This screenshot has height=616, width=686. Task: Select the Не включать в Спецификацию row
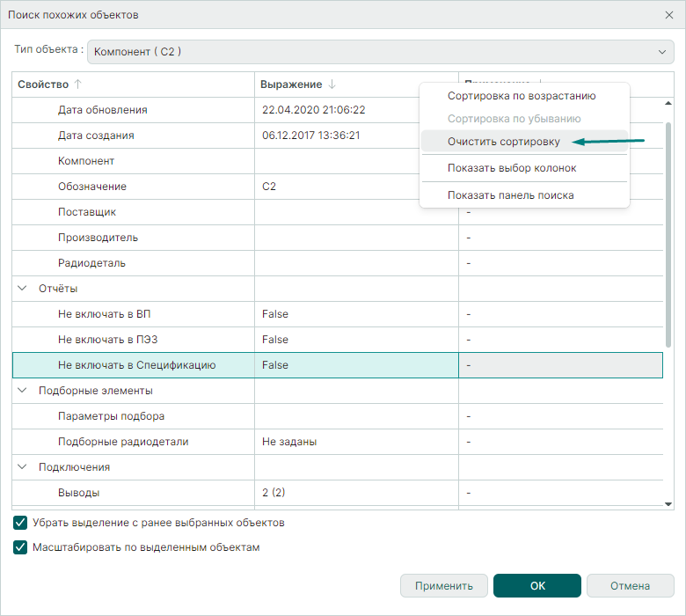pyautogui.click(x=136, y=365)
